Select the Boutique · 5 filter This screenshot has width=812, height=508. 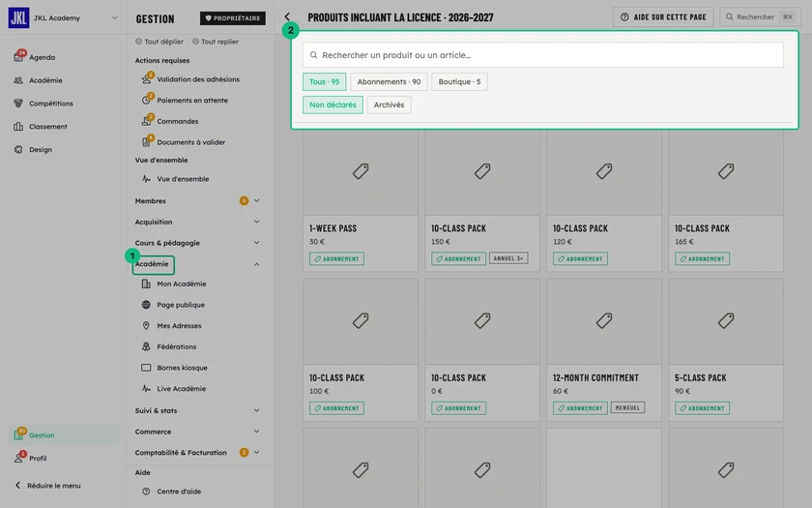click(459, 82)
